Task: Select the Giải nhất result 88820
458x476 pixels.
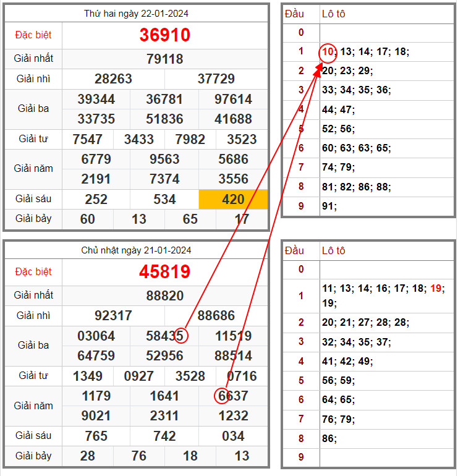Action: point(164,295)
